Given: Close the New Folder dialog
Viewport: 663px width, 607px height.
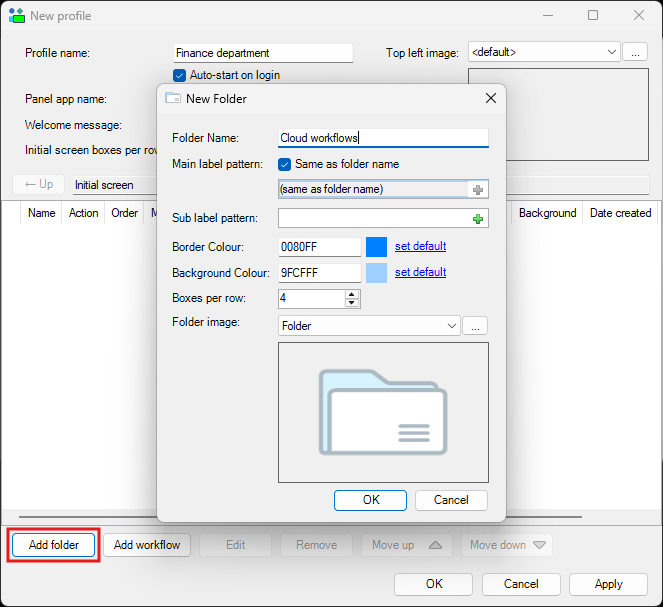Looking at the screenshot, I should point(490,98).
